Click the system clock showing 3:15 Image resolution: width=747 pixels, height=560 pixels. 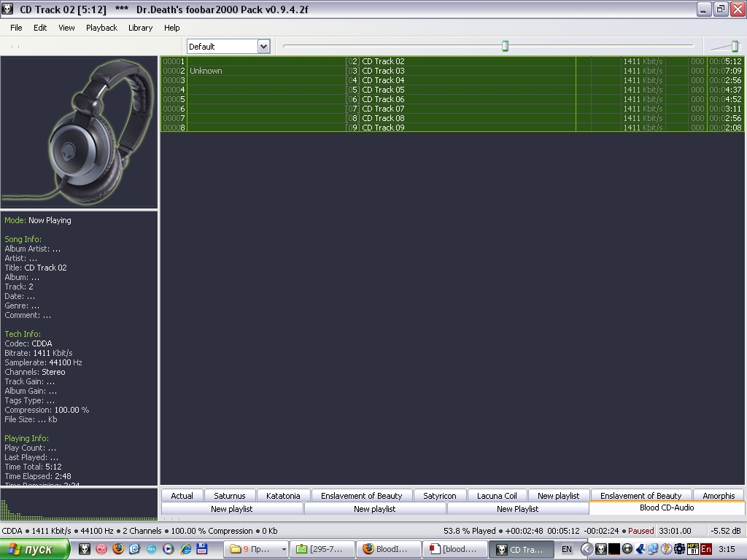pos(727,549)
